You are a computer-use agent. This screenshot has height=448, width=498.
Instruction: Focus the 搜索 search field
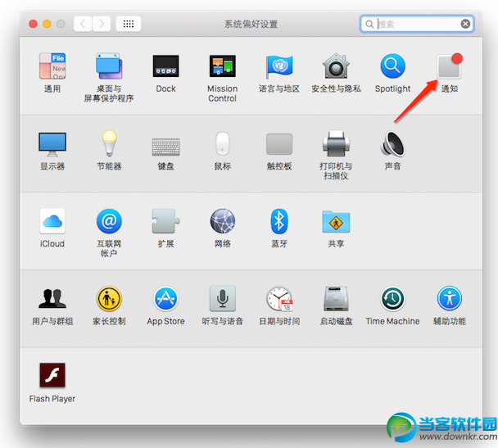tap(417, 24)
